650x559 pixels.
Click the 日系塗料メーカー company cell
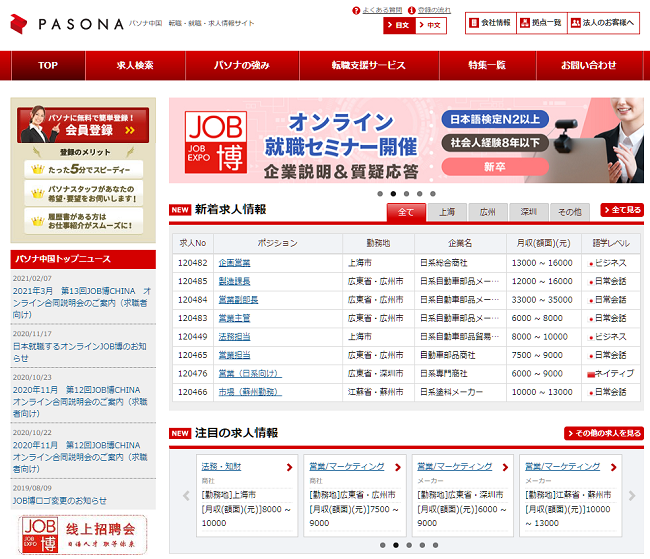(460, 392)
